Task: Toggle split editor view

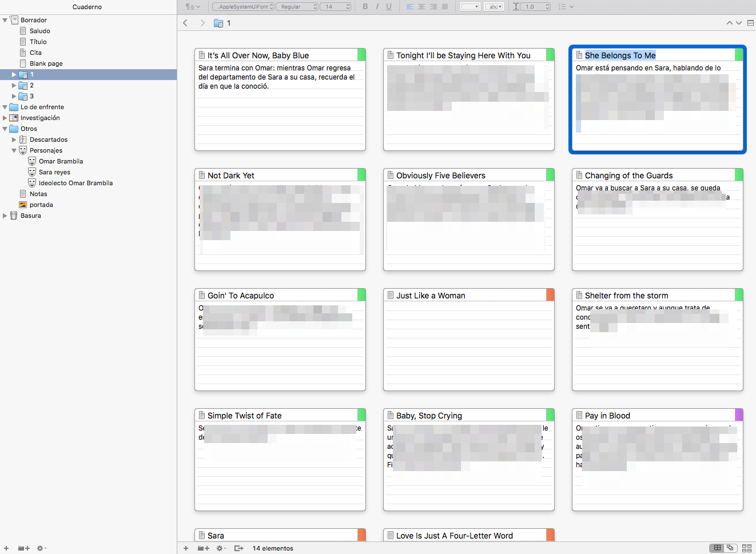Action: (750, 23)
